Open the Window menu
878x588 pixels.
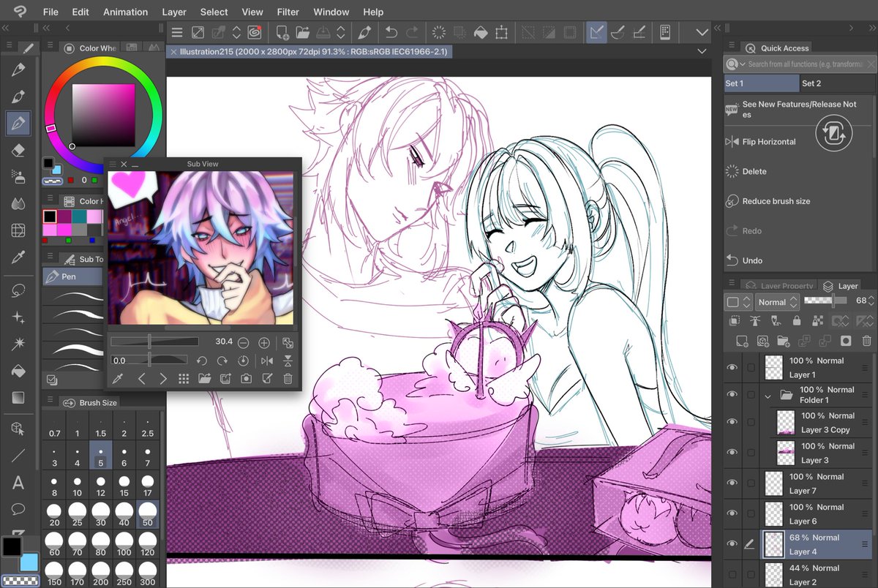tap(331, 12)
